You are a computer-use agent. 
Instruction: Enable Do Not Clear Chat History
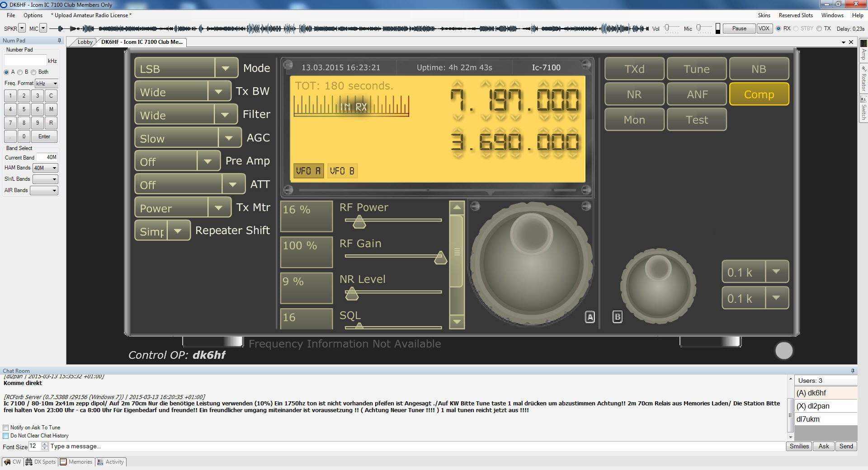point(6,436)
